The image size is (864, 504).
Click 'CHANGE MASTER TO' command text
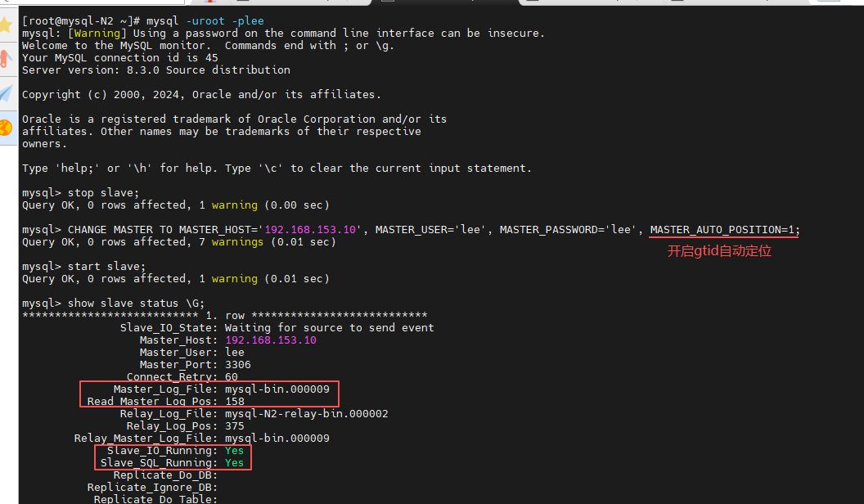click(x=120, y=230)
